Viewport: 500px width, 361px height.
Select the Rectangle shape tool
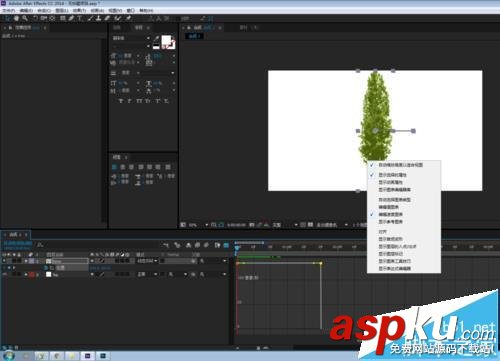point(63,18)
